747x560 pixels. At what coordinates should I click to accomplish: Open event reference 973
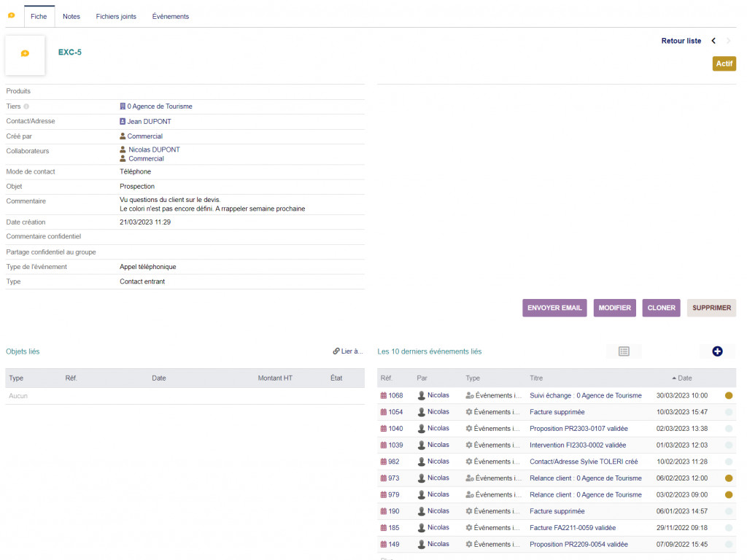(390, 478)
